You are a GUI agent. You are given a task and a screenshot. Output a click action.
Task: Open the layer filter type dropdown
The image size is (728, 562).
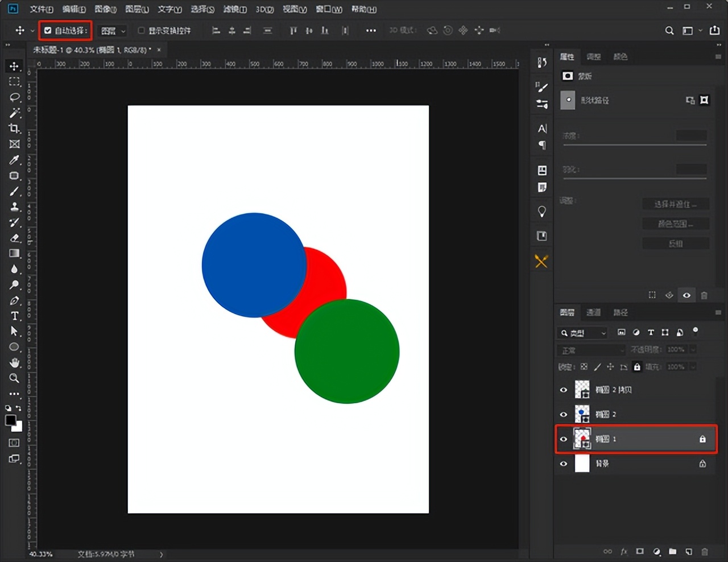pyautogui.click(x=584, y=333)
